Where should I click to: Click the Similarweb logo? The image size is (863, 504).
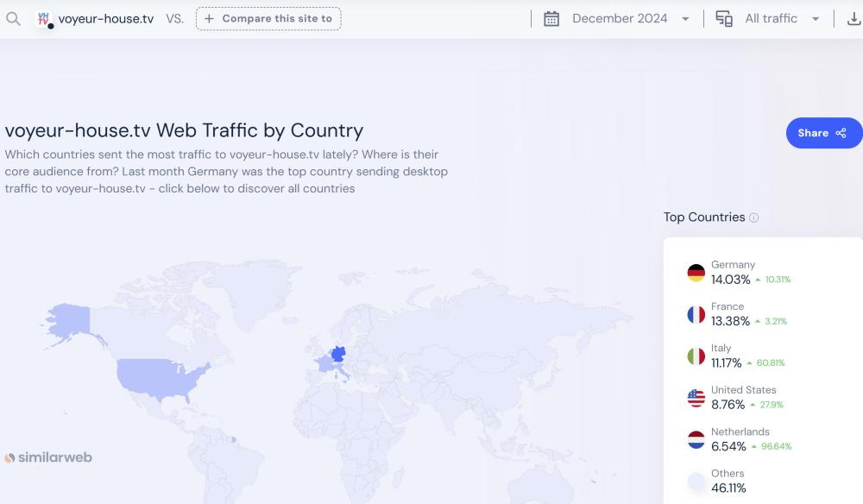(x=48, y=457)
